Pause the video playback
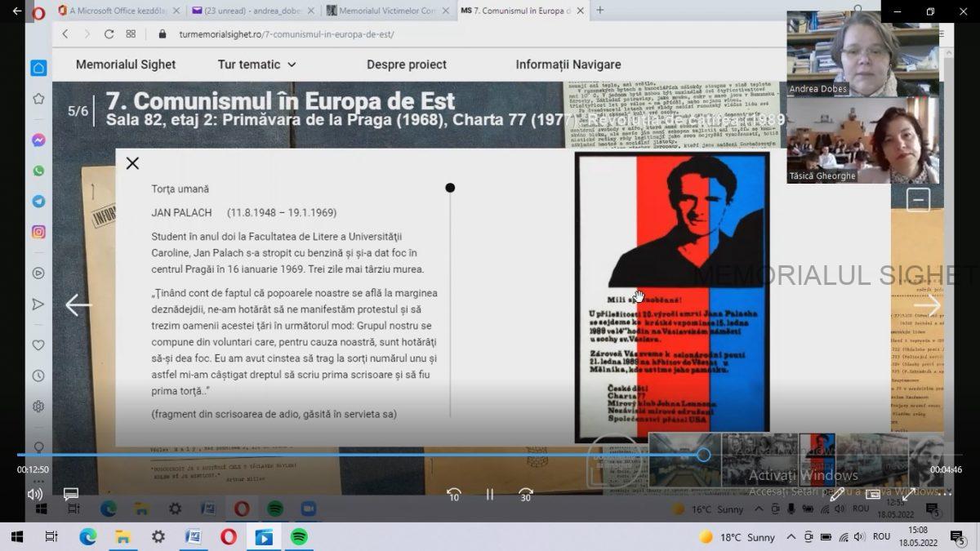This screenshot has height=551, width=980. pyautogui.click(x=490, y=494)
